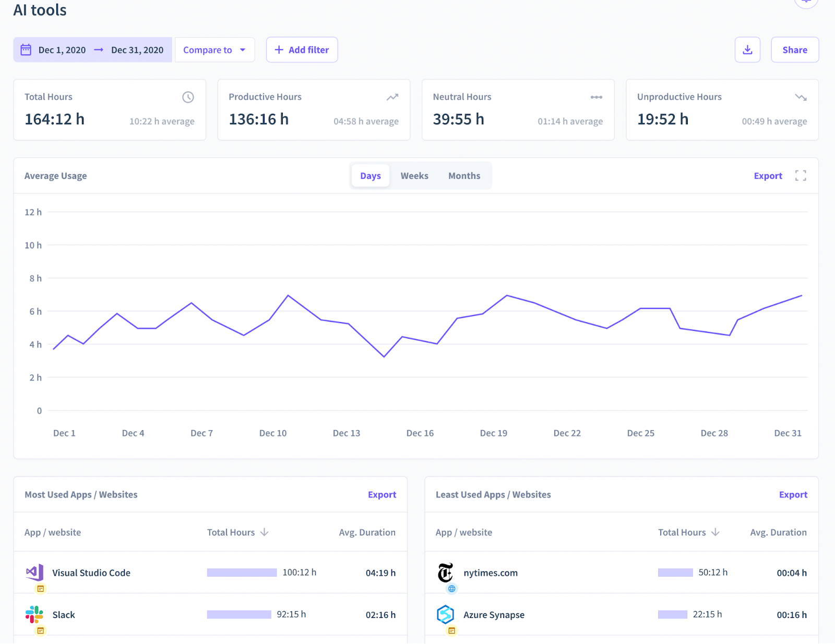Click the nytimes.com site icon
835x644 pixels.
[445, 573]
